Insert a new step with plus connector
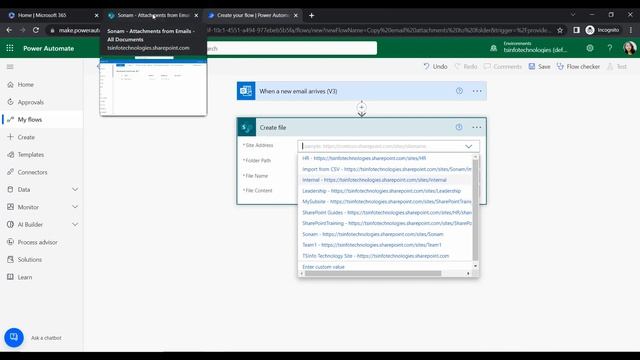This screenshot has width=640, height=360. [x=362, y=107]
